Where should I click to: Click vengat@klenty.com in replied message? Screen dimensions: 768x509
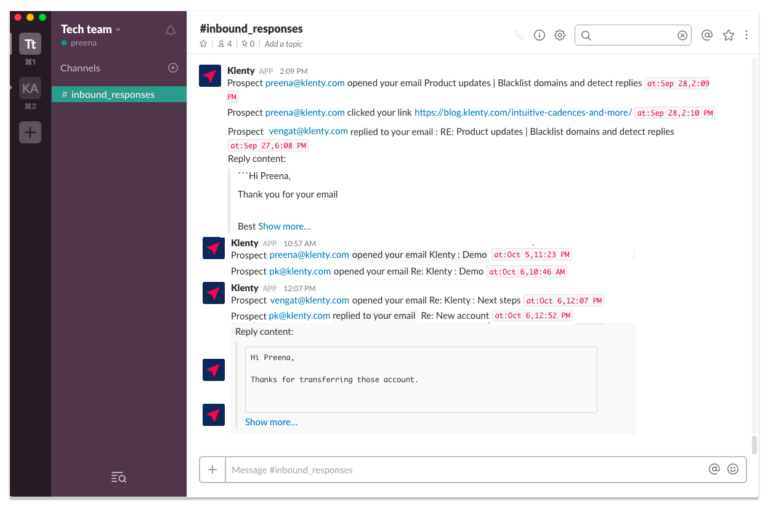[x=308, y=131]
